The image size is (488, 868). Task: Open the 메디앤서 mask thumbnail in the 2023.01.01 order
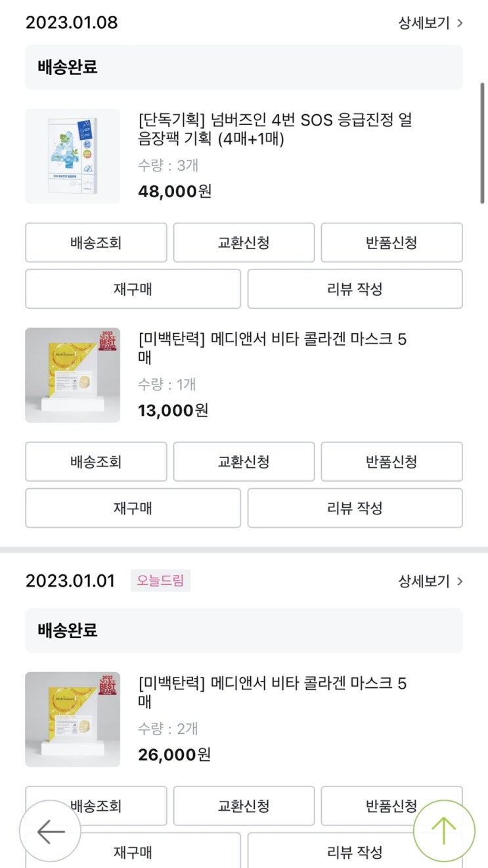click(72, 720)
